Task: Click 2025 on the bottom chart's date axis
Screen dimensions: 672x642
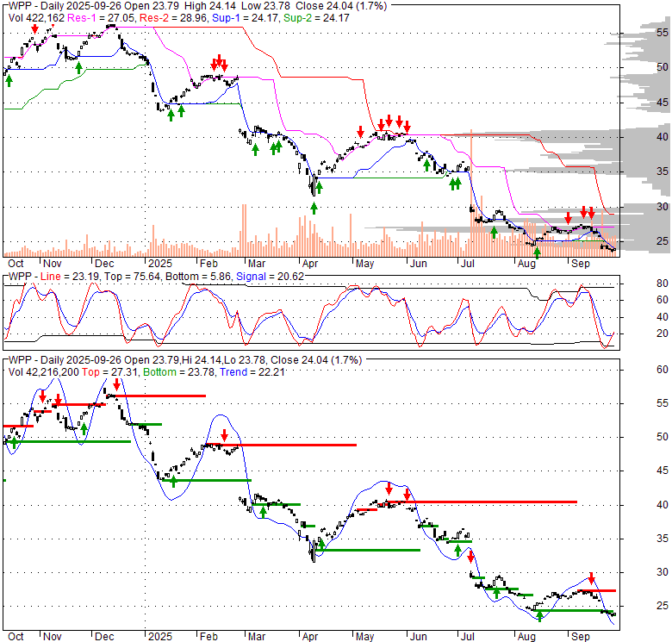Action: [x=160, y=637]
